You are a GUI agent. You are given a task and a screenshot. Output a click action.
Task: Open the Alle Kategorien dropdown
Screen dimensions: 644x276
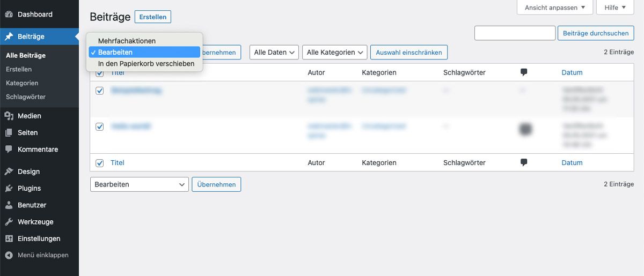[335, 53]
